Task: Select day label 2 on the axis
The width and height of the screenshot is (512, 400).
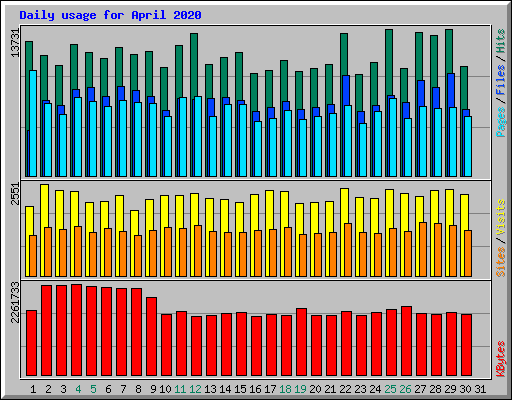Action: [49, 389]
